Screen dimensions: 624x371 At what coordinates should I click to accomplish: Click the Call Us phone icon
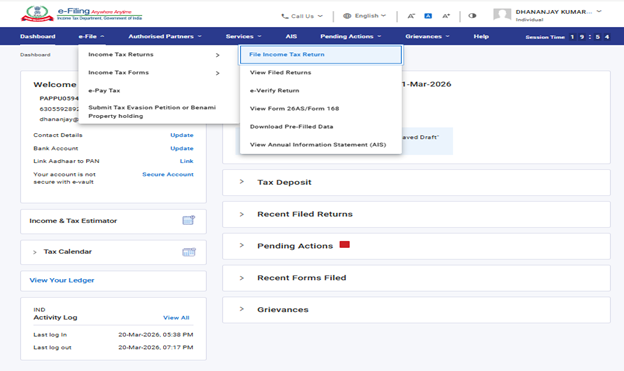[x=285, y=16]
